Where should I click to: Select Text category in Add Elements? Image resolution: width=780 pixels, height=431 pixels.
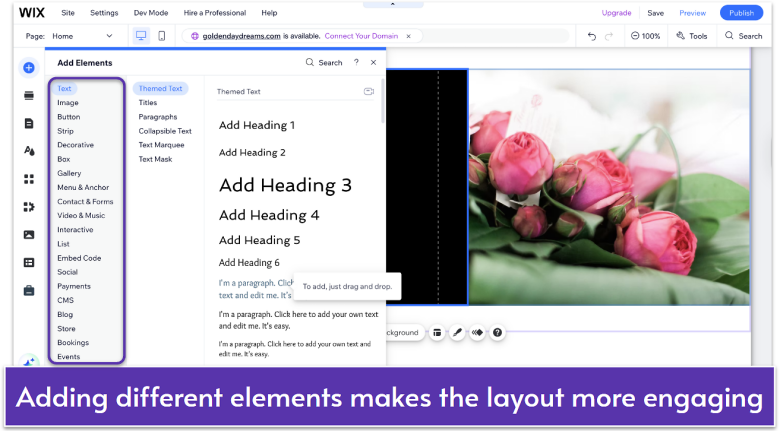pos(64,88)
